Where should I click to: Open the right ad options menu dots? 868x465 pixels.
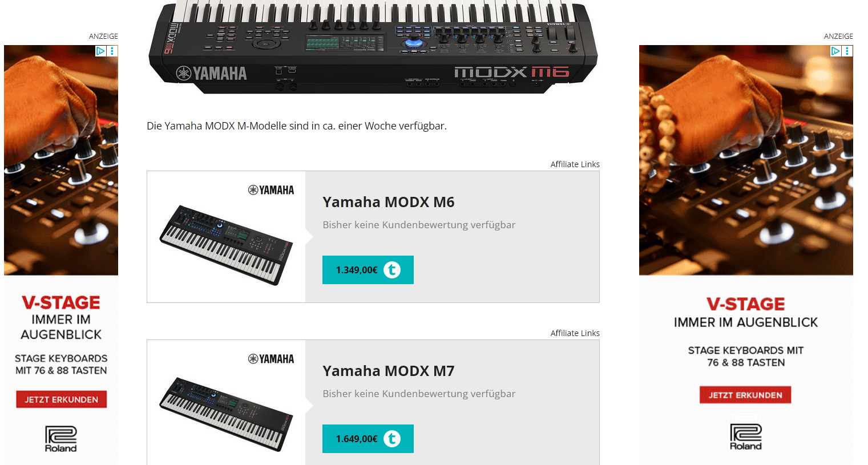click(847, 51)
